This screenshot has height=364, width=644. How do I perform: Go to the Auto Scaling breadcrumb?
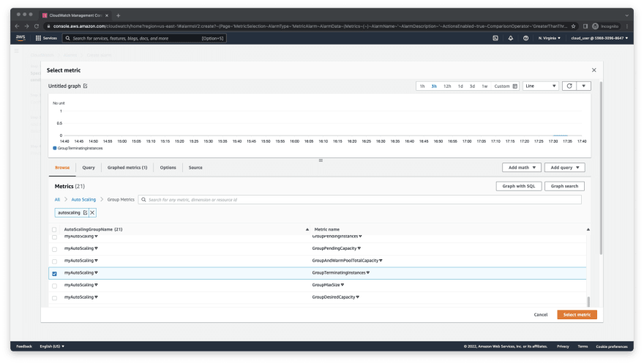point(83,200)
